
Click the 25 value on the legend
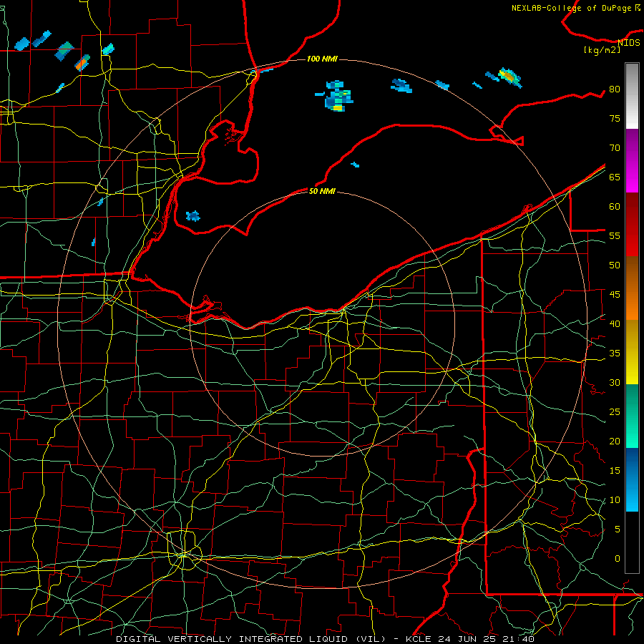(615, 412)
